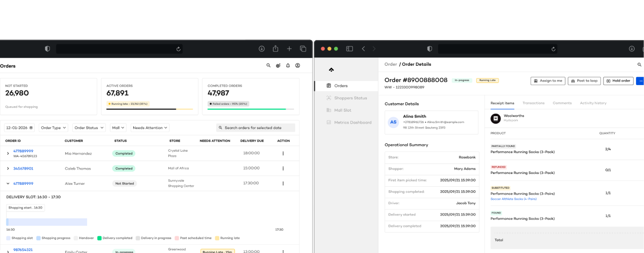Click the search orders input field
Screen dimensions: 644x253
click(x=257, y=127)
